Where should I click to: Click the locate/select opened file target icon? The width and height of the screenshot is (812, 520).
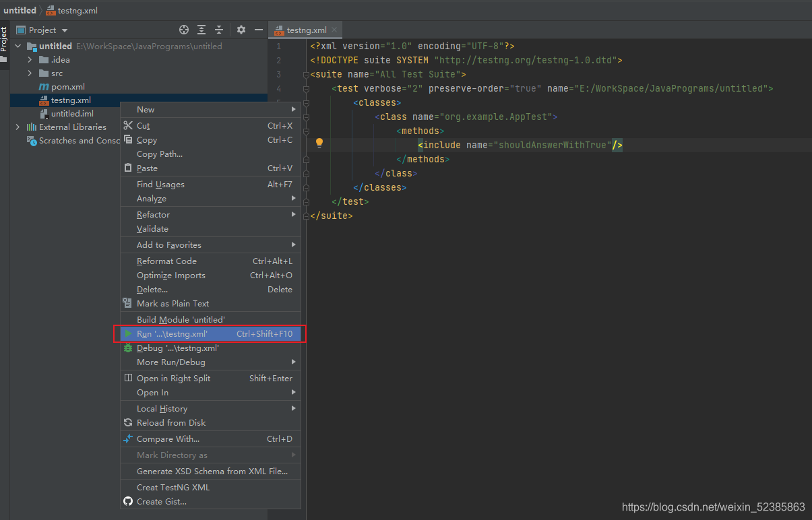coord(184,30)
